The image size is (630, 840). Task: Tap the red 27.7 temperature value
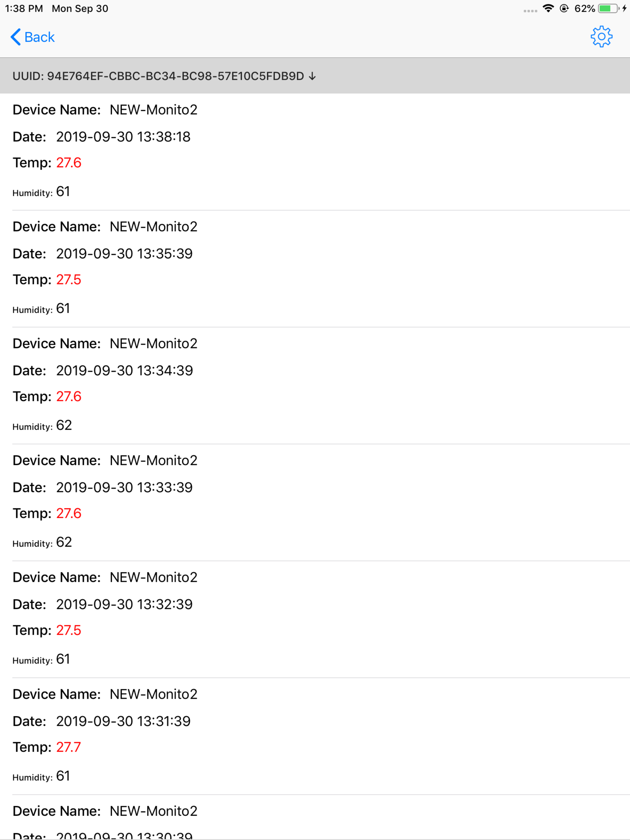[x=68, y=747]
